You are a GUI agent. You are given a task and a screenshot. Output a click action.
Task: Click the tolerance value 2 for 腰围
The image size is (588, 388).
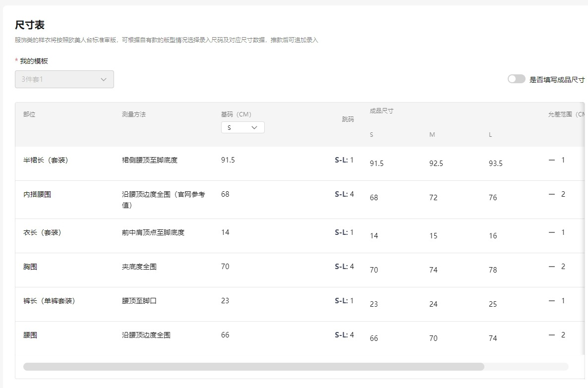(563, 335)
